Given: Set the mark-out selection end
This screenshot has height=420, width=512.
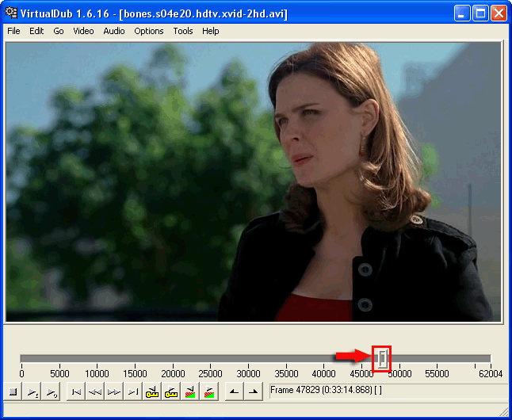Looking at the screenshot, I should [x=253, y=391].
